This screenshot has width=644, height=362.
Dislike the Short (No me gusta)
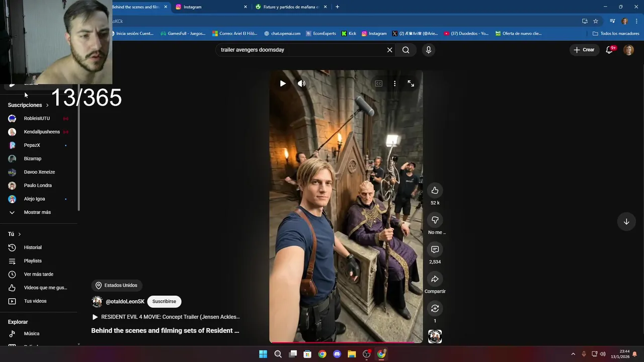(x=435, y=220)
